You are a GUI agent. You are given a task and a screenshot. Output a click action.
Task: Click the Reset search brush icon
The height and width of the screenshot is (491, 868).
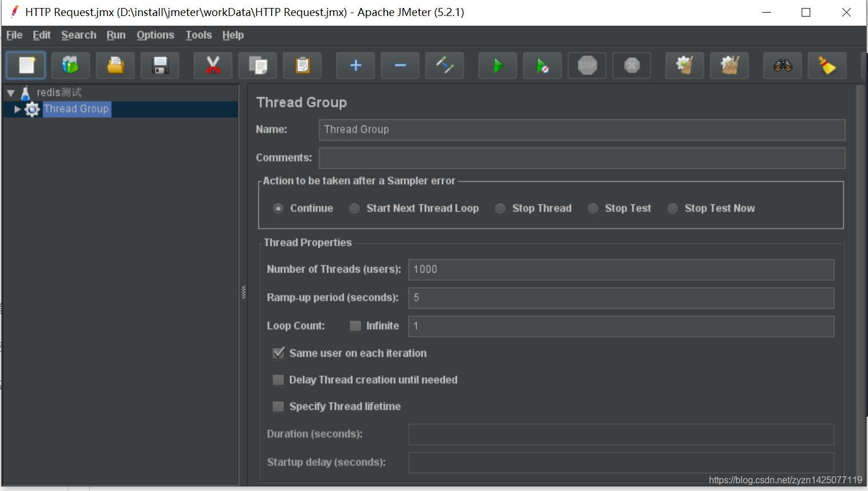[827, 65]
